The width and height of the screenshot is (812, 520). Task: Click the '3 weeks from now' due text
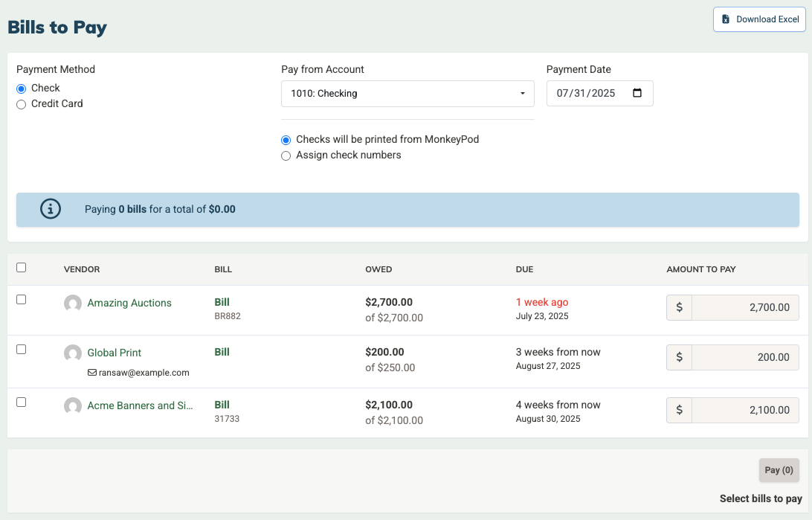[x=558, y=352]
